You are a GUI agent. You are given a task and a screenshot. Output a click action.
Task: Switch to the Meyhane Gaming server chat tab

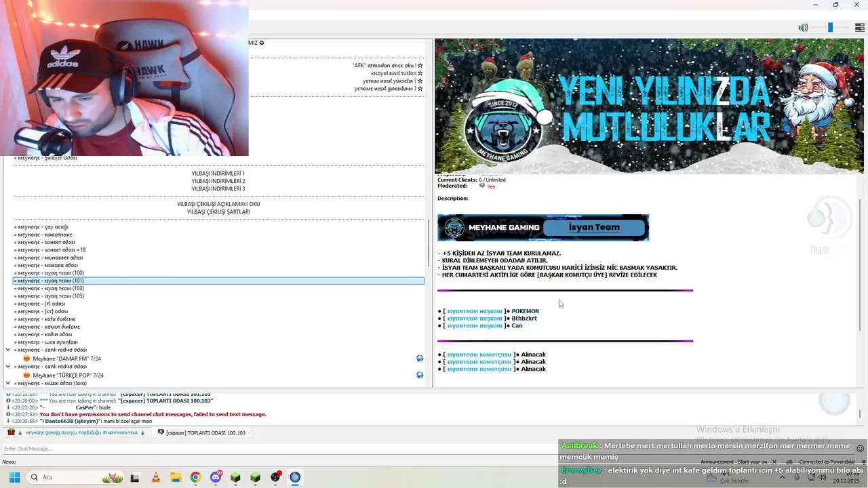pos(76,432)
